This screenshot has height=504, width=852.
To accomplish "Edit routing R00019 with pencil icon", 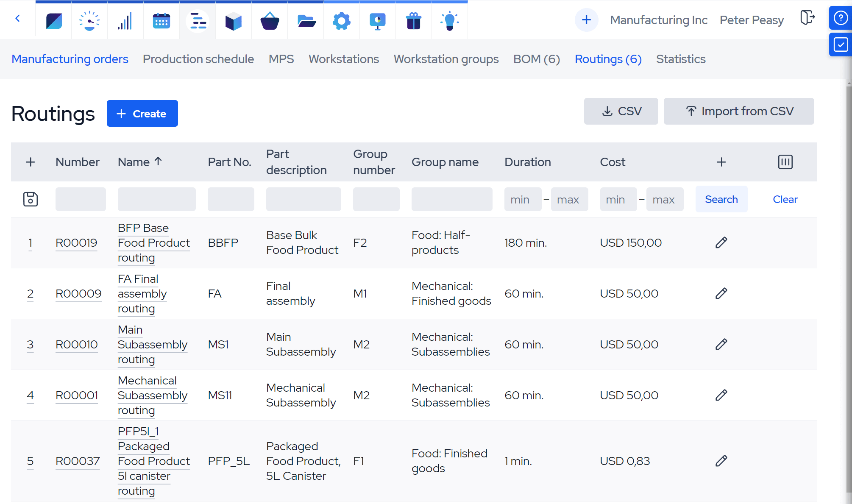I will (721, 243).
